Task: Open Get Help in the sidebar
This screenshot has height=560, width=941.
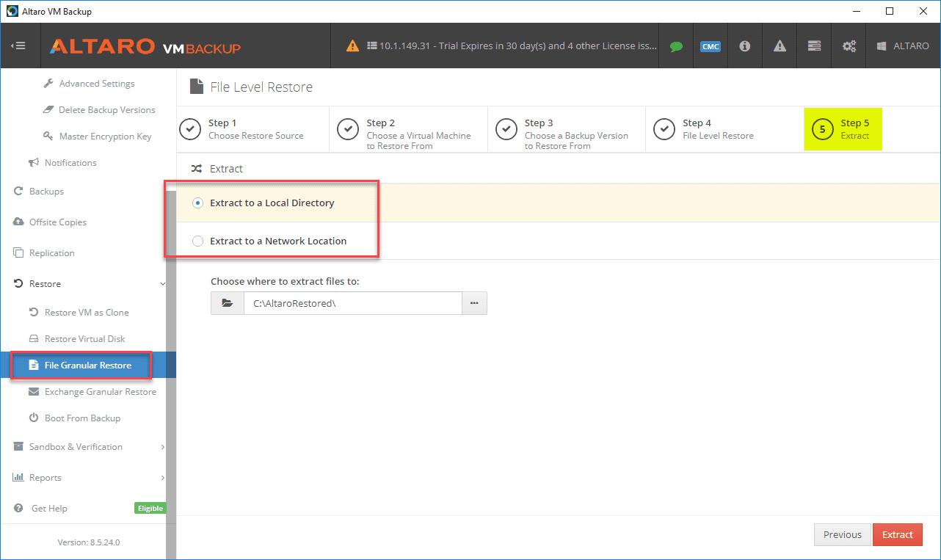Action: point(41,509)
